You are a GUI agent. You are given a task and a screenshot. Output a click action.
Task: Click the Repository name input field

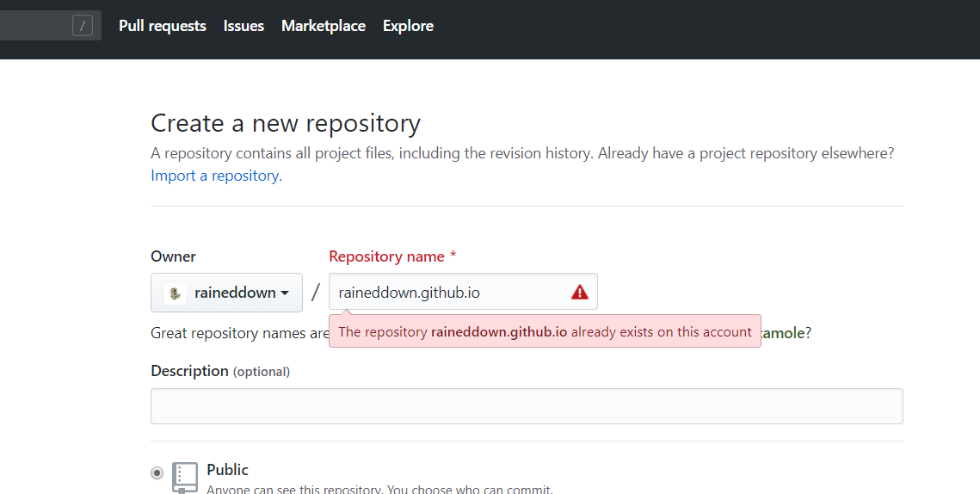pyautogui.click(x=463, y=292)
